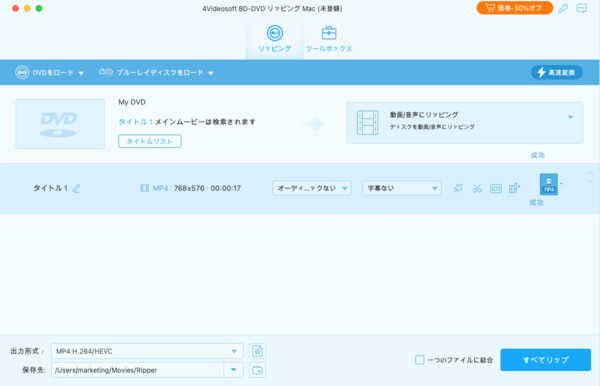Click the タイトル 1 link text
The image size is (600, 386).
(135, 122)
